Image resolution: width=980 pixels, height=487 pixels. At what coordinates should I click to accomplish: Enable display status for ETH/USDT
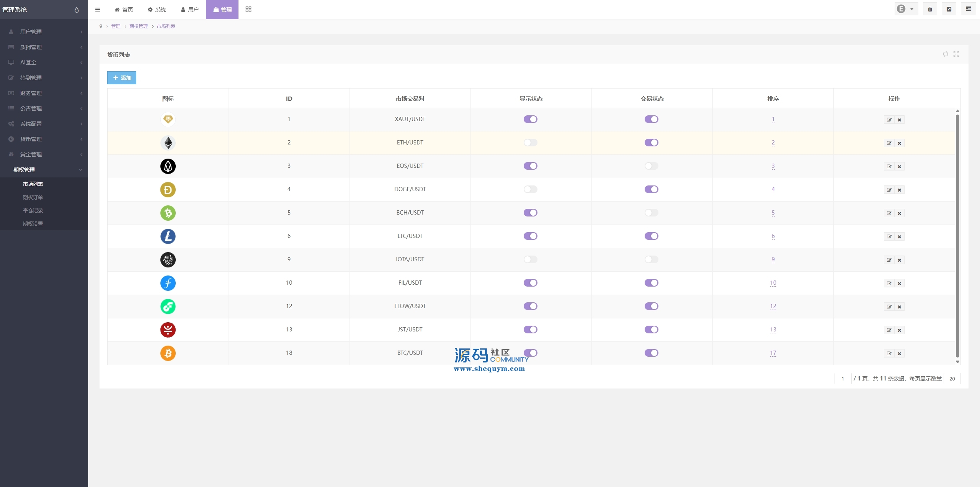tap(530, 143)
